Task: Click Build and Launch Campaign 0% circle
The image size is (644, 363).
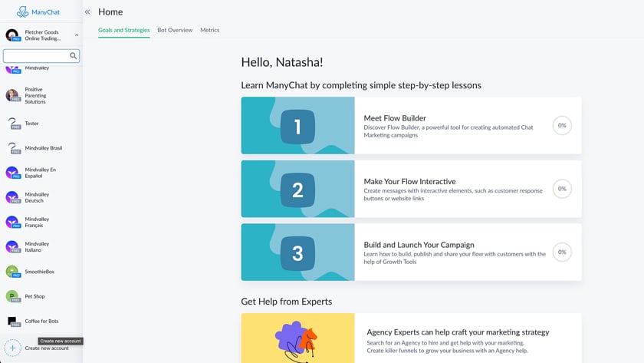Action: point(562,252)
